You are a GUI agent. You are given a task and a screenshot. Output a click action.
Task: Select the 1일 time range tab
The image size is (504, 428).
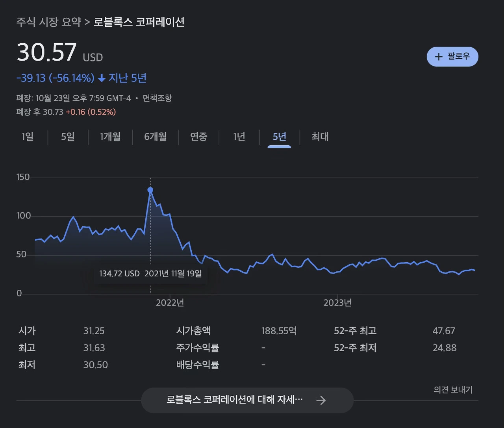pos(28,137)
